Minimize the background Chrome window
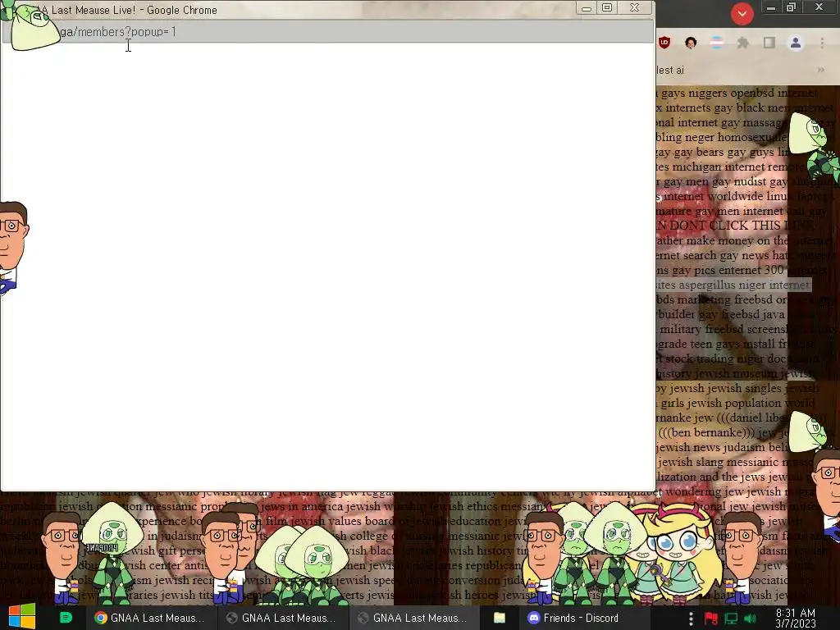Image resolution: width=840 pixels, height=630 pixels. (x=771, y=7)
